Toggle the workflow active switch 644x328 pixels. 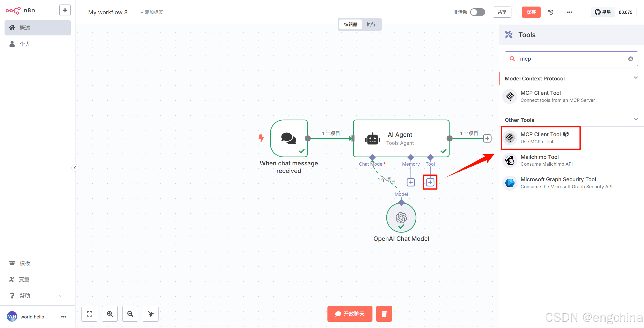477,12
